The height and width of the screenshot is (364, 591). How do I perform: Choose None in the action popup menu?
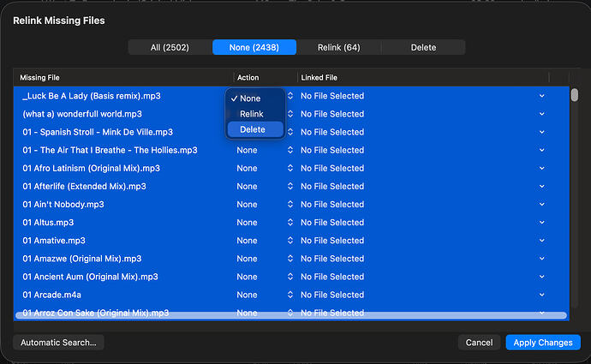click(255, 98)
